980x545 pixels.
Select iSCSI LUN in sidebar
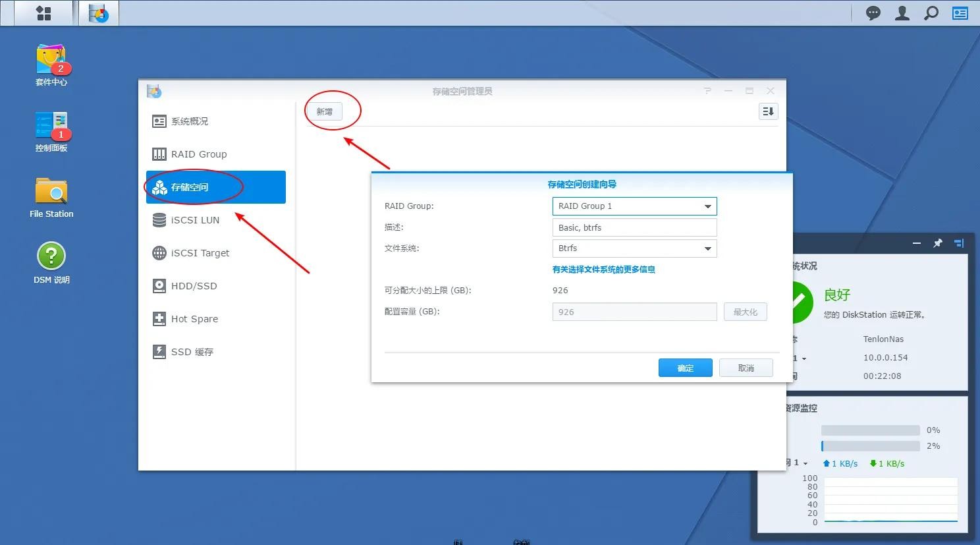[195, 220]
